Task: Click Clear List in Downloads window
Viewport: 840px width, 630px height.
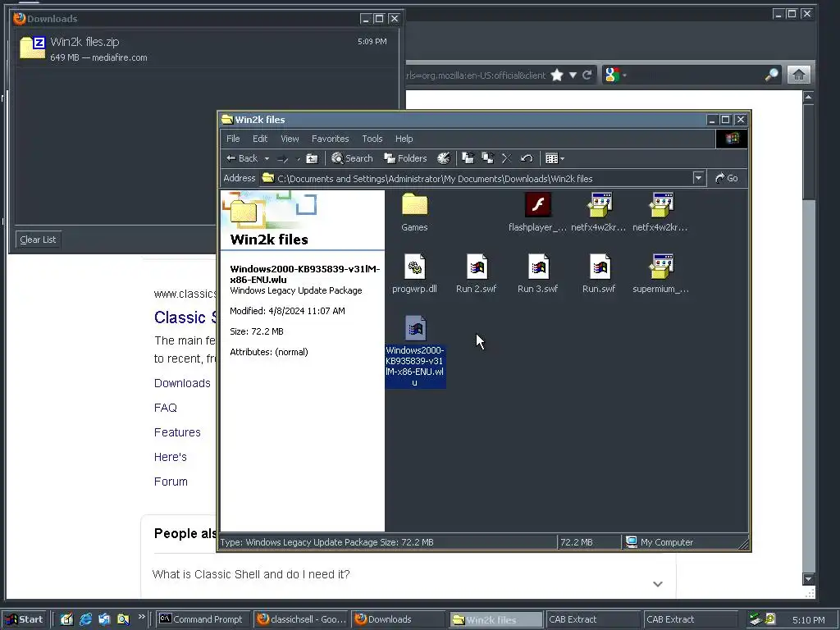Action: coord(38,240)
